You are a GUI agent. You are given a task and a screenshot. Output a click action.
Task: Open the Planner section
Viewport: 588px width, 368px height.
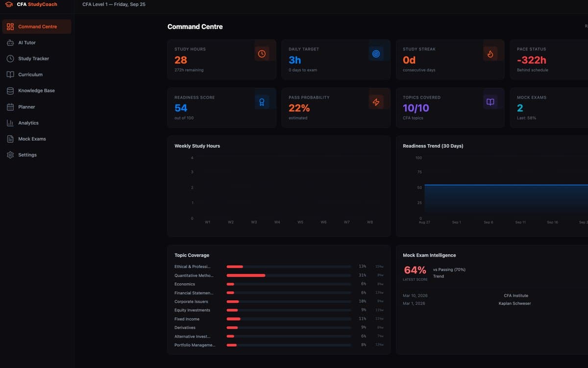[x=37, y=107]
